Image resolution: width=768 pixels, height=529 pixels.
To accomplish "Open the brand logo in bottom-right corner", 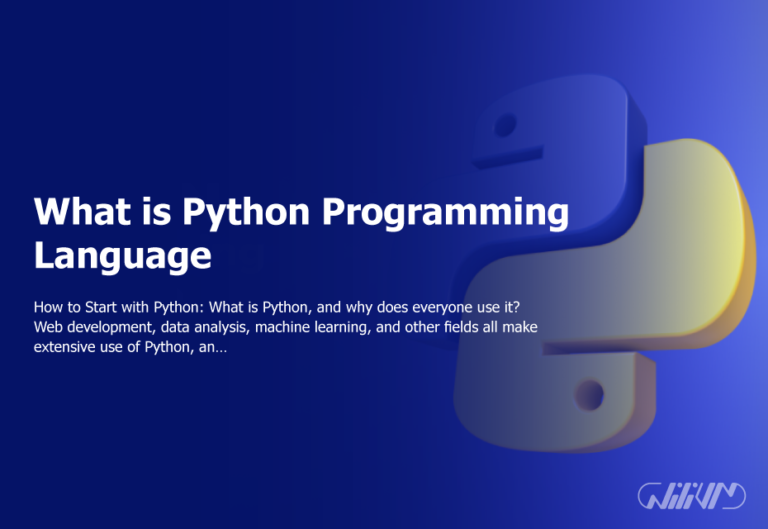I will tap(690, 495).
